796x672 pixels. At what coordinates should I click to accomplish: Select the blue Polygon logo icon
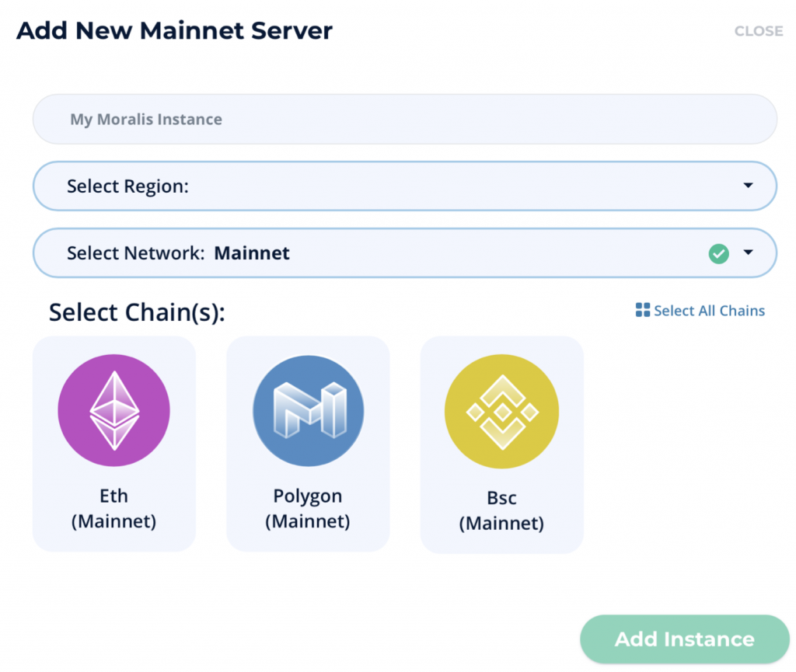308,410
